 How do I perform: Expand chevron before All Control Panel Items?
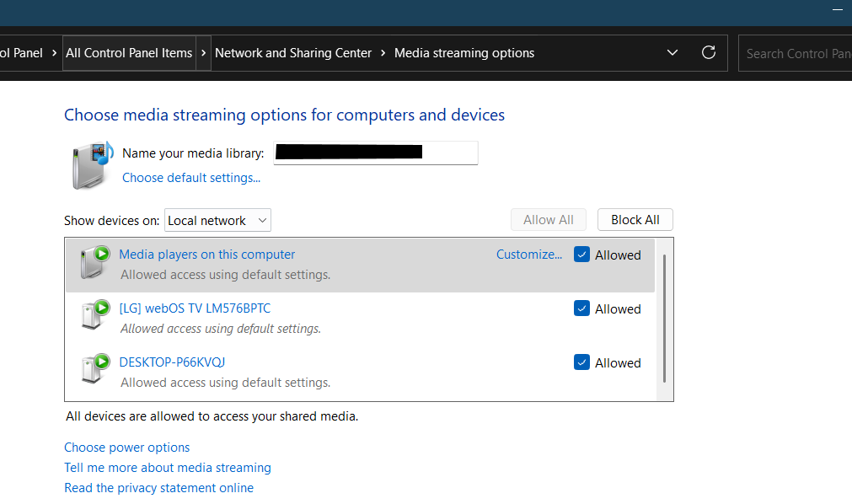54,53
